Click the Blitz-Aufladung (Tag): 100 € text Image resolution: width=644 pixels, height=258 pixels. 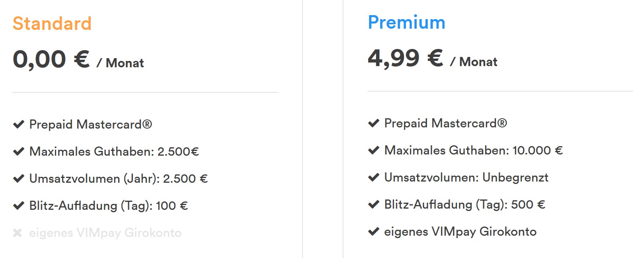point(108,206)
